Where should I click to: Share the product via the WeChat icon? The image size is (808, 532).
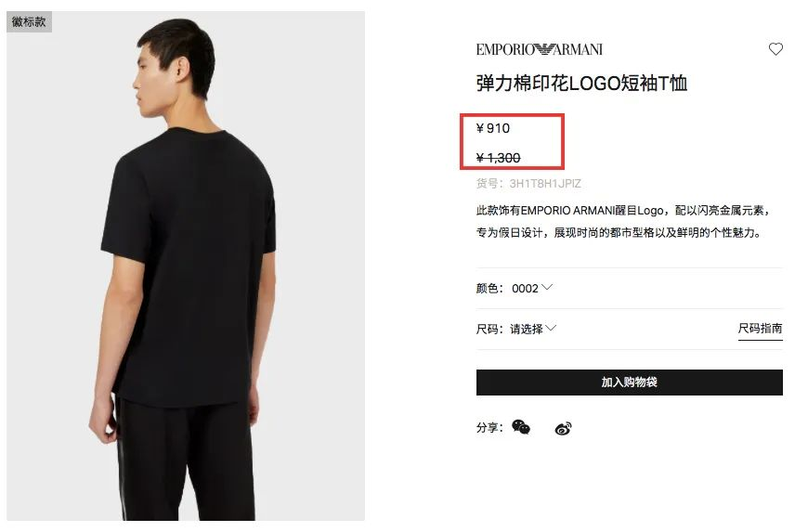[520, 427]
